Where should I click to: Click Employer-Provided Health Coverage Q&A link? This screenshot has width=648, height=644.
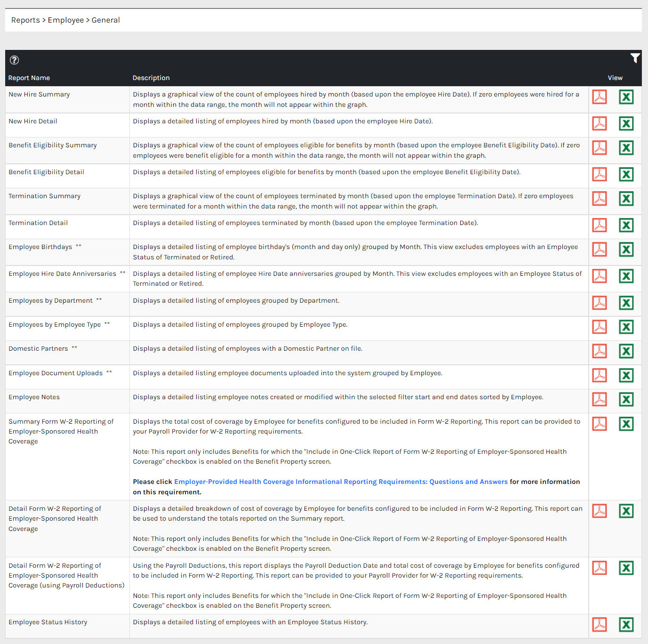(341, 482)
